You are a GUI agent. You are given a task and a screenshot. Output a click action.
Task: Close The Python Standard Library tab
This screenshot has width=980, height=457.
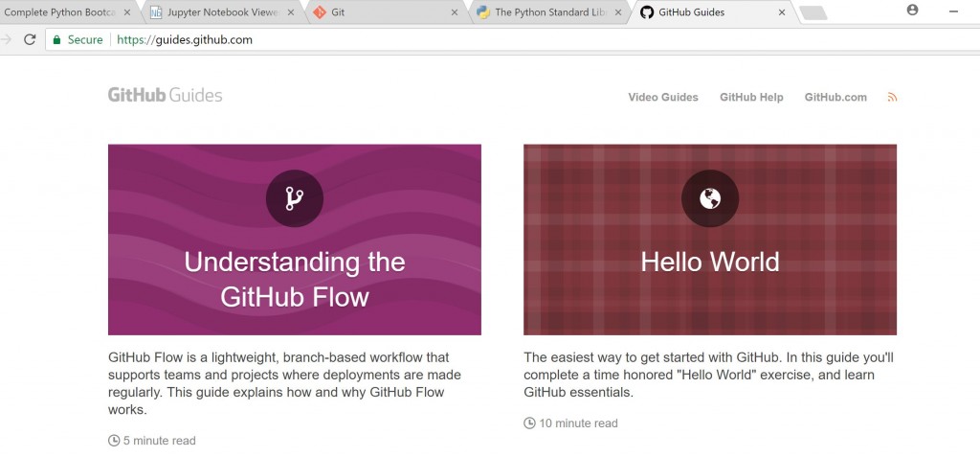tap(618, 12)
